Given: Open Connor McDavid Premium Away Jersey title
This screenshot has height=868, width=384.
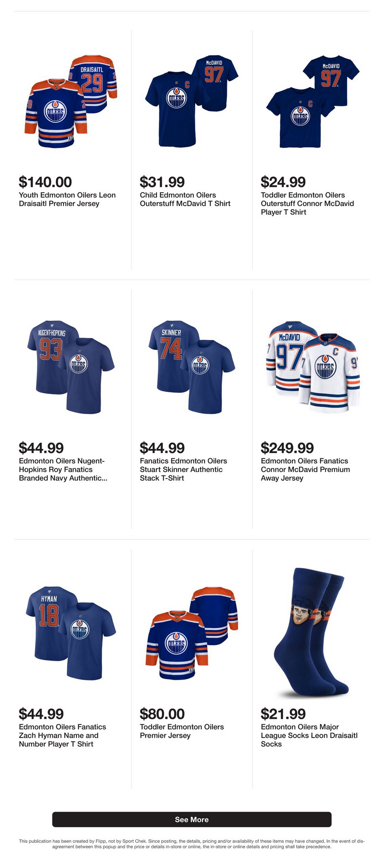Looking at the screenshot, I should click(x=305, y=470).
